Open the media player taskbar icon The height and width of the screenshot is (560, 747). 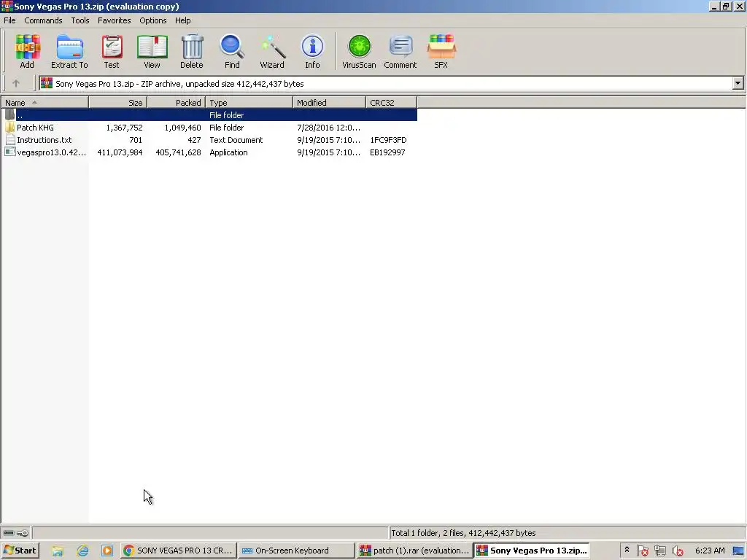pyautogui.click(x=107, y=551)
